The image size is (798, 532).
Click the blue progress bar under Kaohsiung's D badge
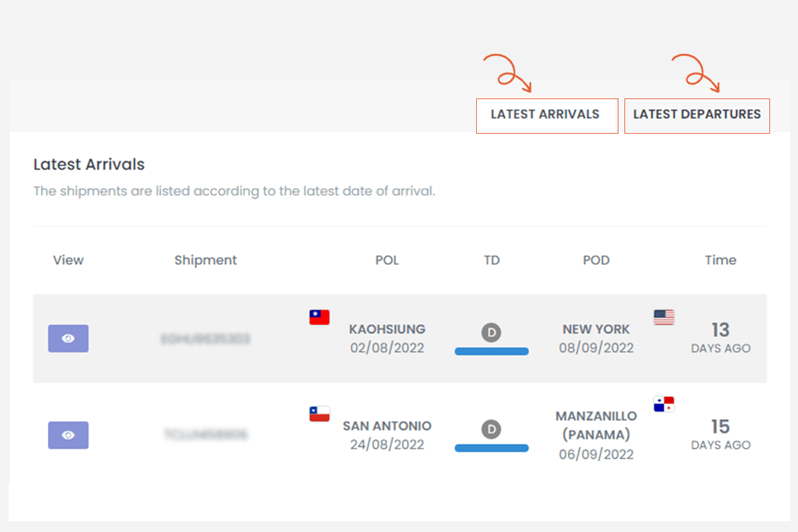[491, 350]
